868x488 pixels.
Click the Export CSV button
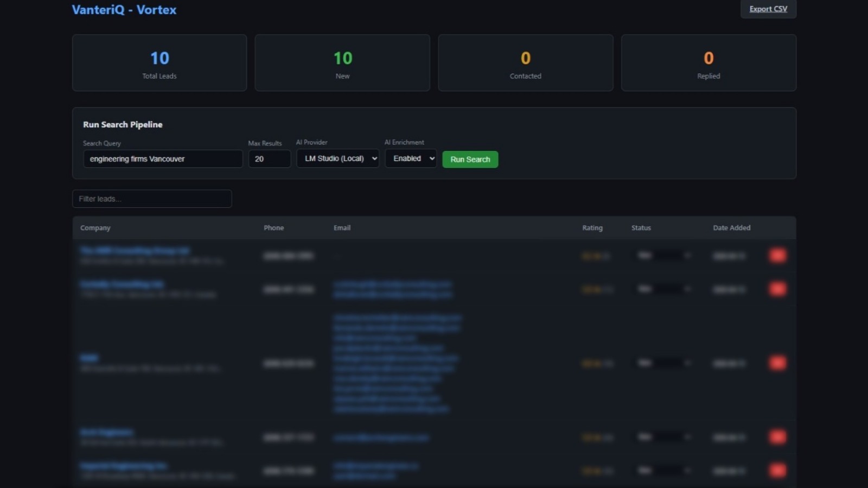coord(768,9)
